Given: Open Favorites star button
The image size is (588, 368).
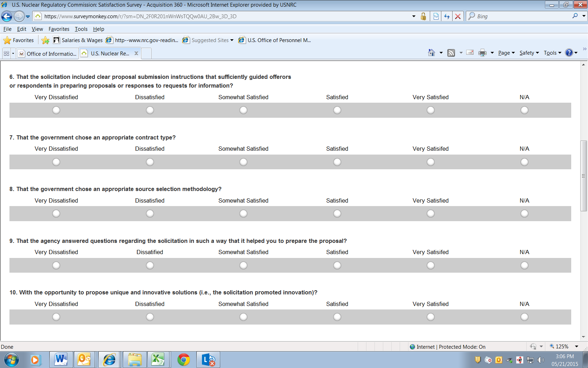Looking at the screenshot, I should 19,40.
